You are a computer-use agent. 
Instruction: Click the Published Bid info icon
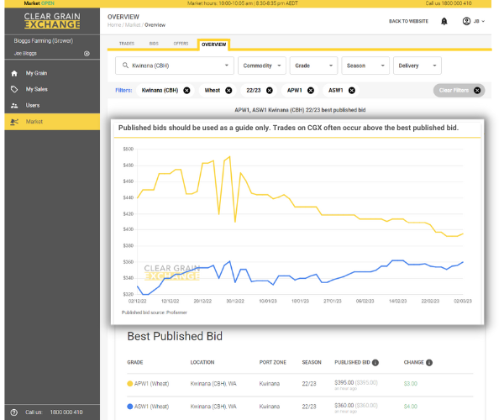coord(375,363)
